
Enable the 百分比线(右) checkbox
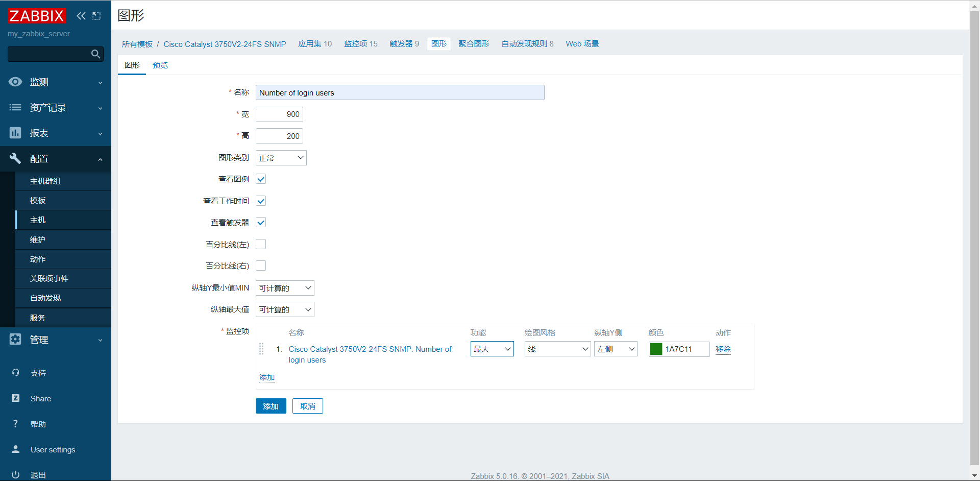coord(261,266)
